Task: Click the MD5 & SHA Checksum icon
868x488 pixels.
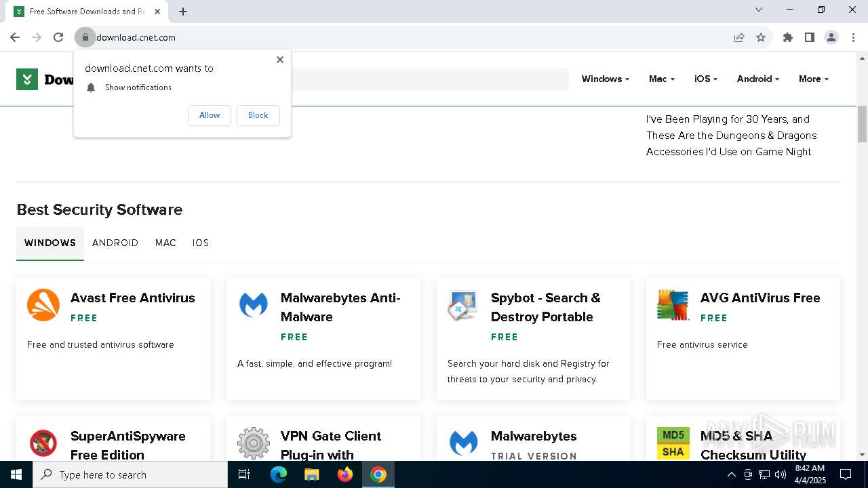Action: click(673, 443)
